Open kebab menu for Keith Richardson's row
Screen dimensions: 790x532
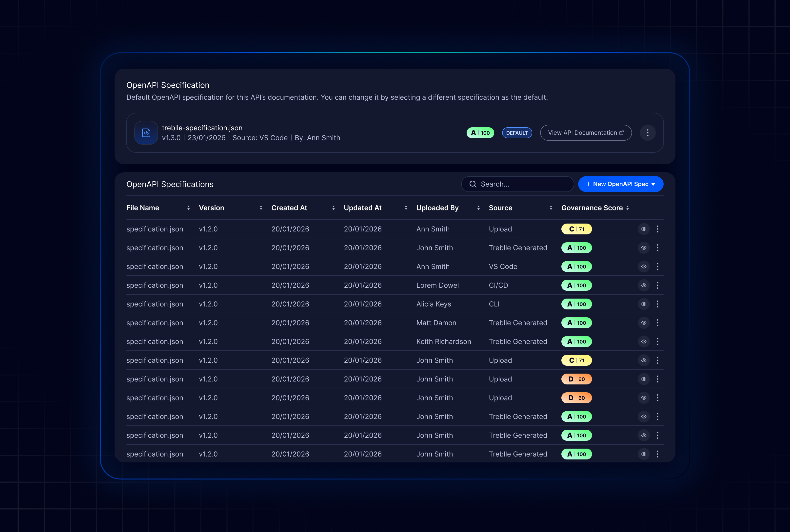pyautogui.click(x=657, y=342)
